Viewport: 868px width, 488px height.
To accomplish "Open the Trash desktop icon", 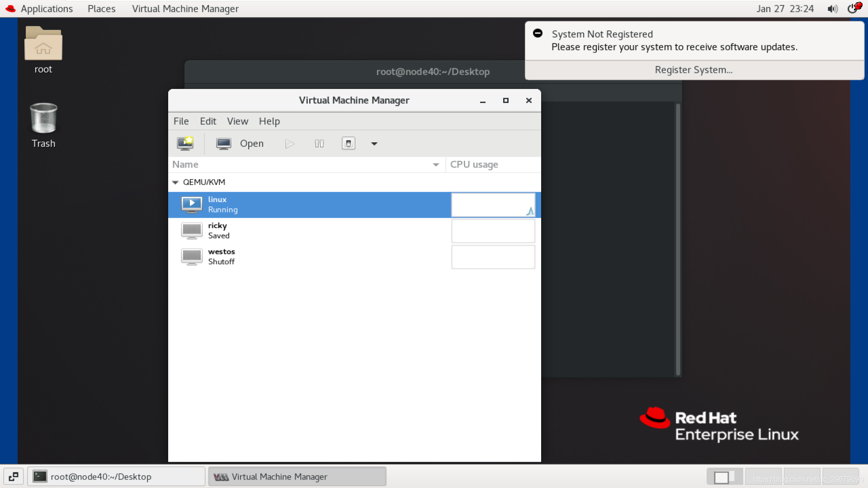I will click(43, 119).
